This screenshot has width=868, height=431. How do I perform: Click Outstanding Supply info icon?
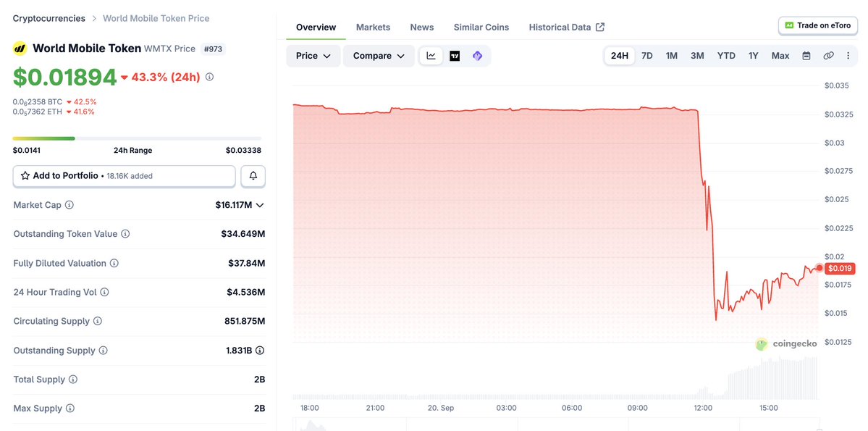pyautogui.click(x=103, y=350)
